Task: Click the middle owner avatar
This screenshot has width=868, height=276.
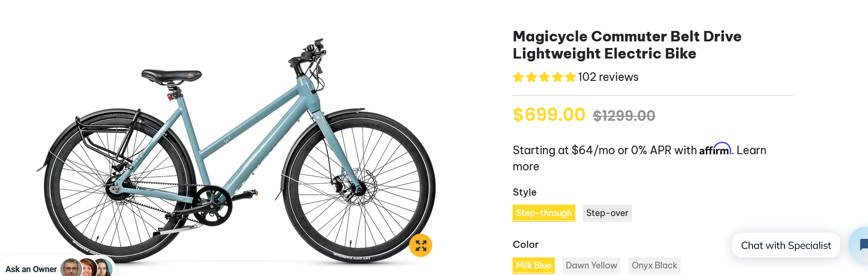Action: click(x=88, y=268)
